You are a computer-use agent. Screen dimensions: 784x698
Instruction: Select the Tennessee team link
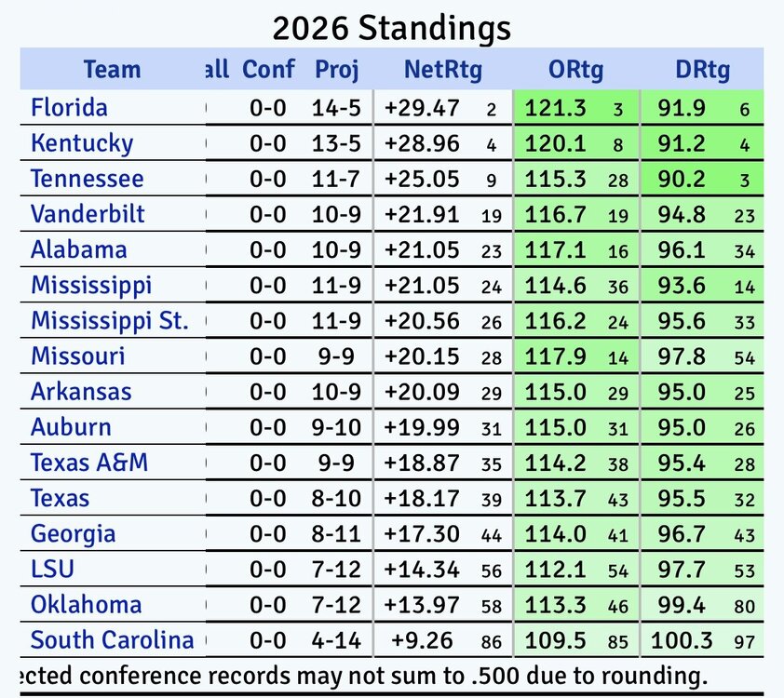pyautogui.click(x=88, y=179)
